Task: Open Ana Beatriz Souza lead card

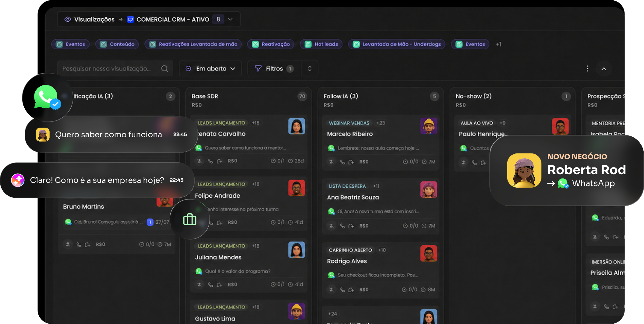Action: coord(380,206)
